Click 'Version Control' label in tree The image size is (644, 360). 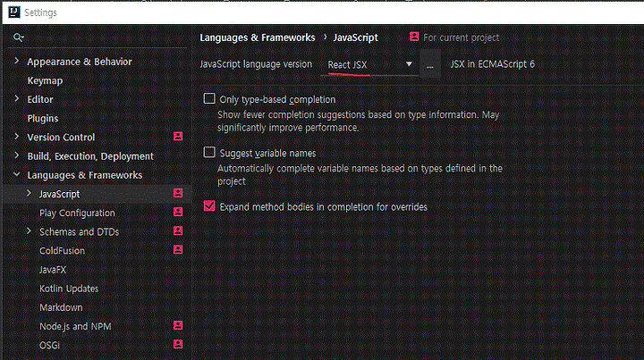click(61, 138)
